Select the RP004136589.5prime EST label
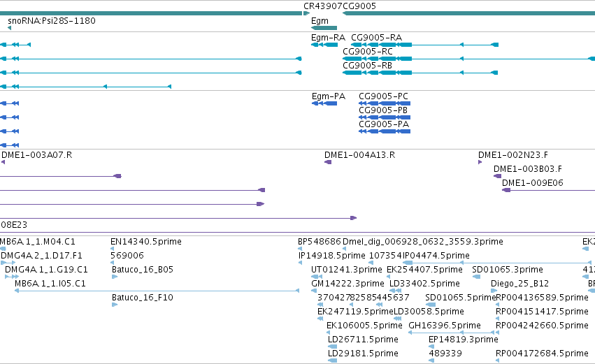 coord(543,298)
